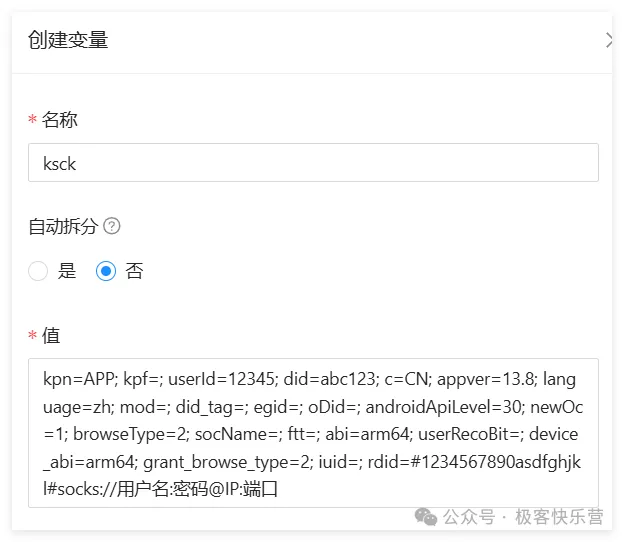Place cursor on socks://用户名:密码@IP:端口 text
This screenshot has height=542, width=624.
(167, 489)
